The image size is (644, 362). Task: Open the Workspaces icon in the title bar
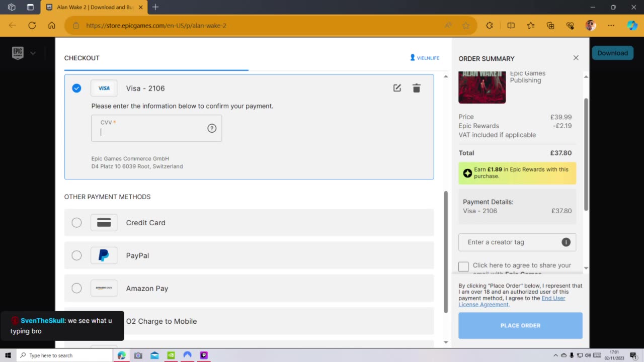click(x=12, y=7)
